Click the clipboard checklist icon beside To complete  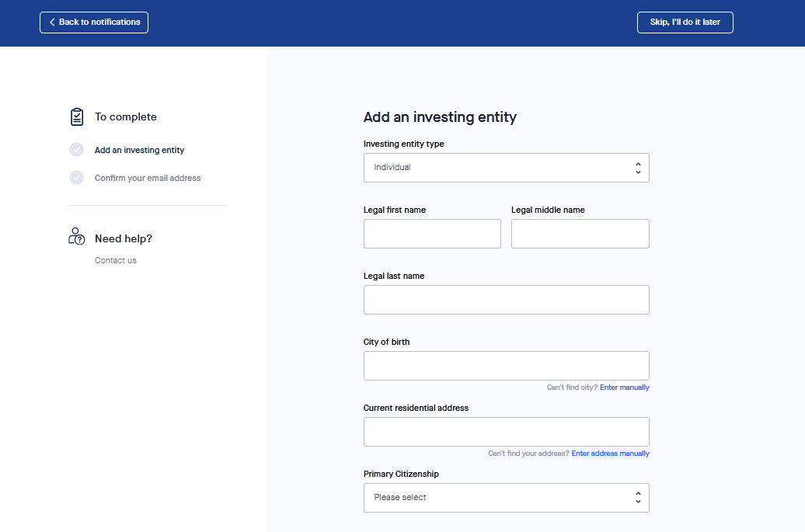(x=76, y=116)
